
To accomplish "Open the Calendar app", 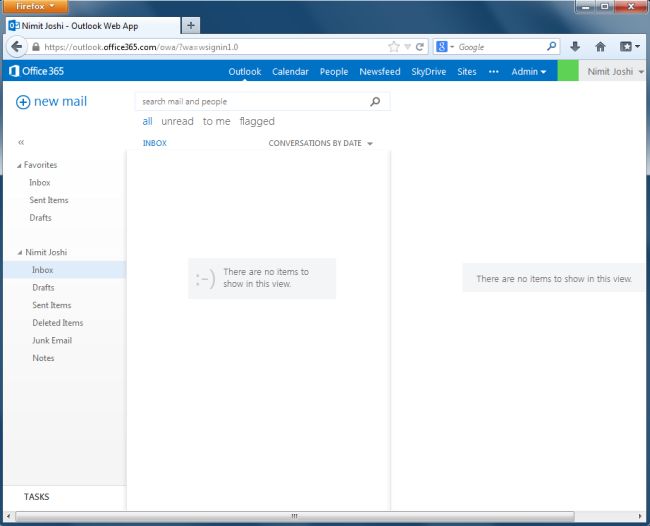I will (290, 72).
